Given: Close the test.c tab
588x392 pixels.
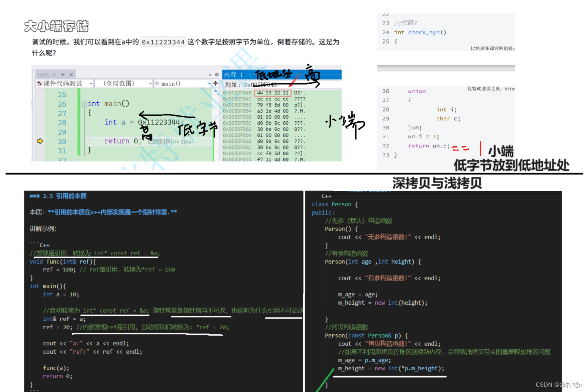Looking at the screenshot, I should [x=71, y=74].
